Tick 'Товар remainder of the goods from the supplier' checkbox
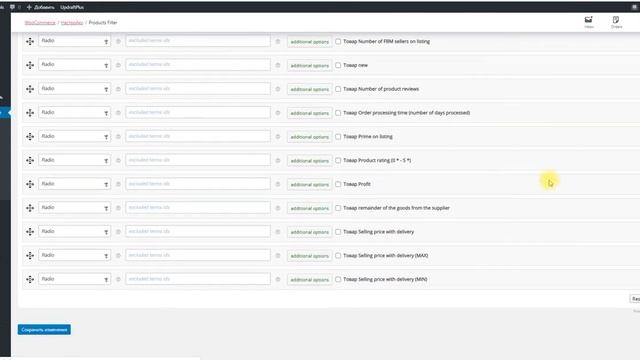The width and height of the screenshot is (640, 360). pos(338,208)
